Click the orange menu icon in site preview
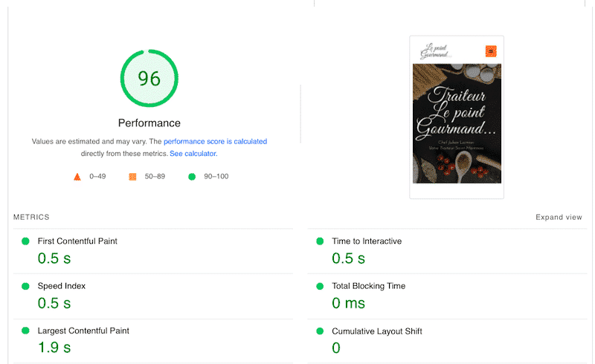This screenshot has height=364, width=595. coord(491,51)
